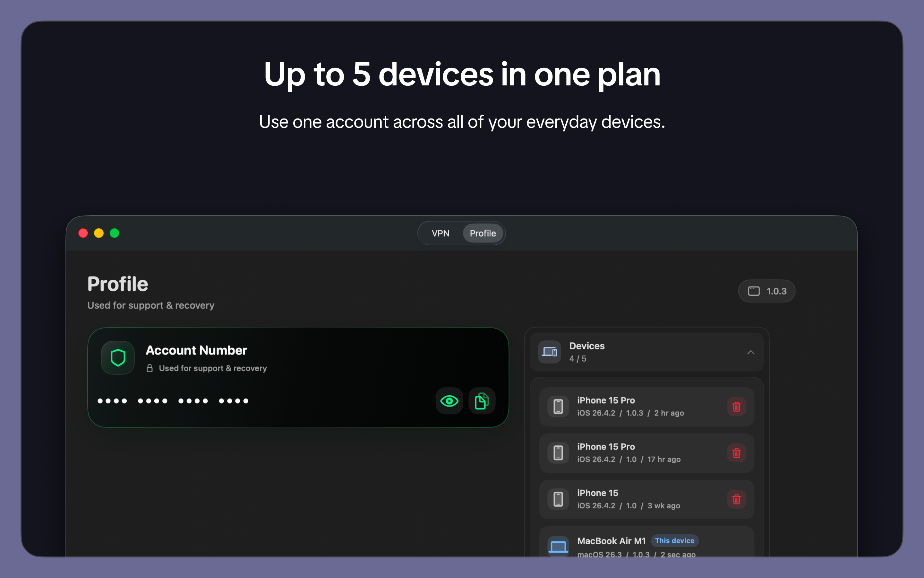924x578 pixels.
Task: Click the Account Number heading
Action: point(196,351)
